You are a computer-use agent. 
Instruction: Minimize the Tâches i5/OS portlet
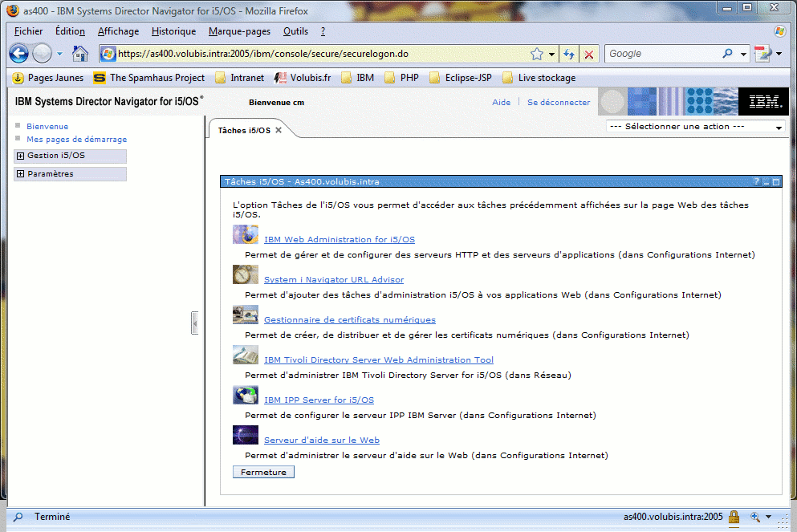coord(766,182)
